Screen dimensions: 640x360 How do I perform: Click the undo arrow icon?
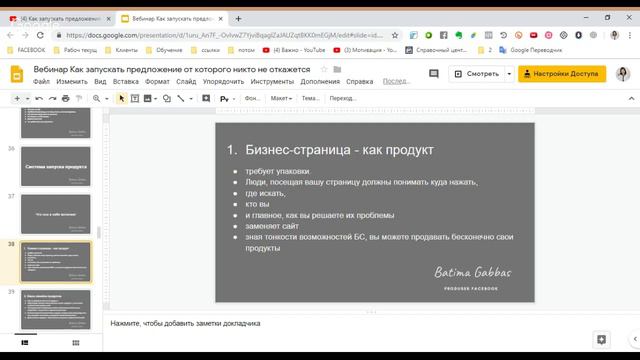point(39,98)
